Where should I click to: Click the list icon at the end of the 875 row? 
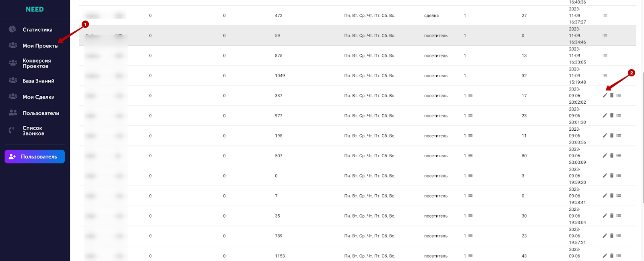coord(605,55)
